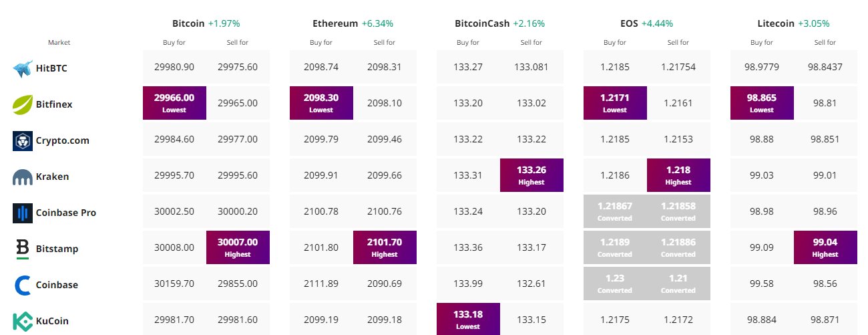The height and width of the screenshot is (335, 868).
Task: Click HitBTC Ethereum buy price 2098.74
Action: click(x=321, y=67)
